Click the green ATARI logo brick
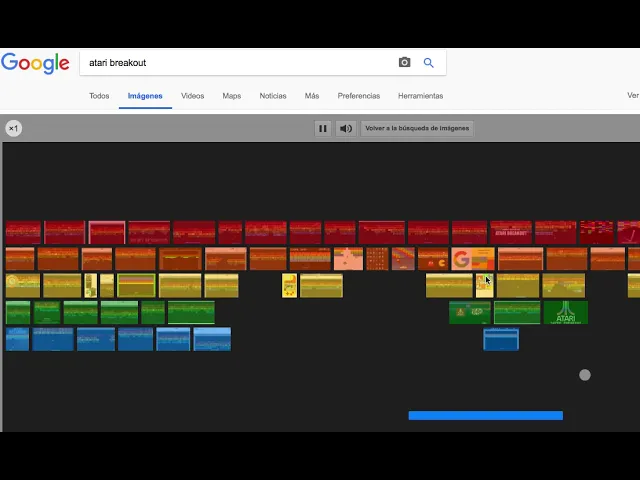The width and height of the screenshot is (640, 480). 566,313
